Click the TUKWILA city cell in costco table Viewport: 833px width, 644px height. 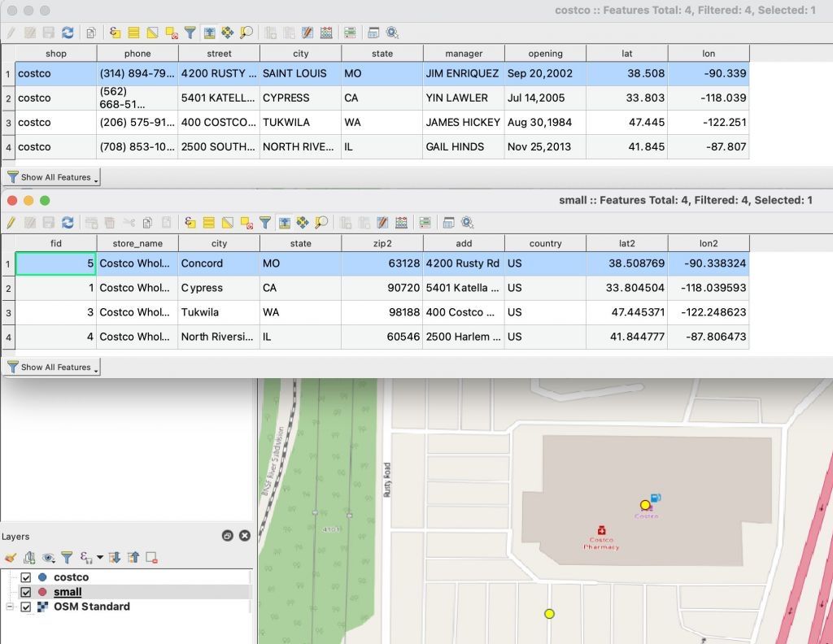pos(300,122)
